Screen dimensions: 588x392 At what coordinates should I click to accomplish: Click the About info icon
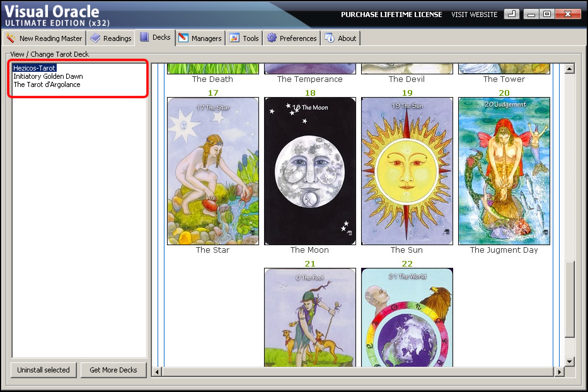coord(329,38)
